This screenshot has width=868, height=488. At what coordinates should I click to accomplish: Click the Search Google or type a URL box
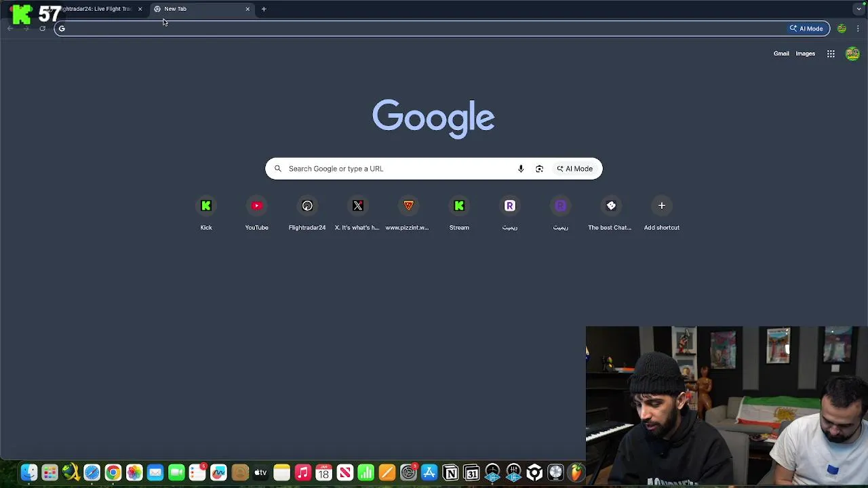433,169
